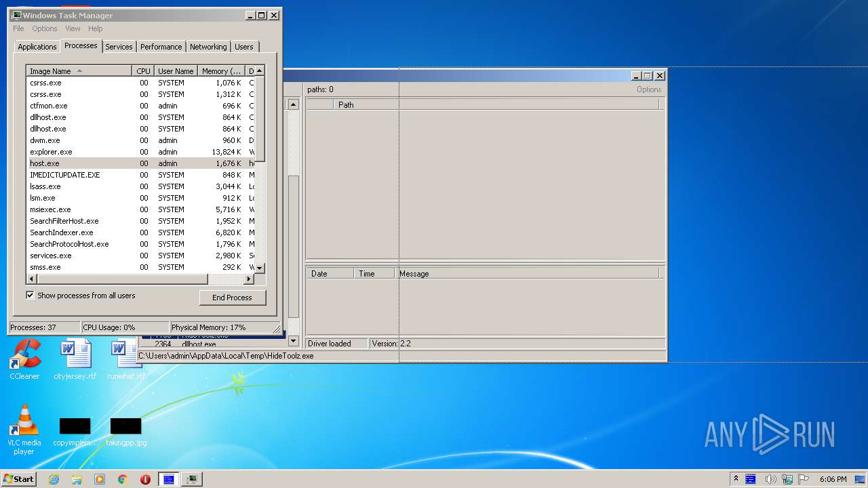Click the Time column header in HideToolz

click(x=374, y=274)
